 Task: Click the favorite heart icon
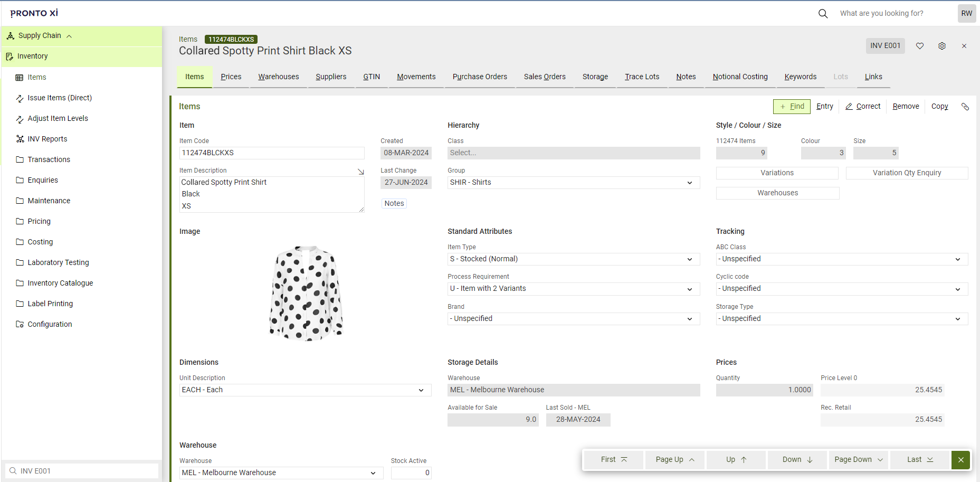pyautogui.click(x=920, y=46)
